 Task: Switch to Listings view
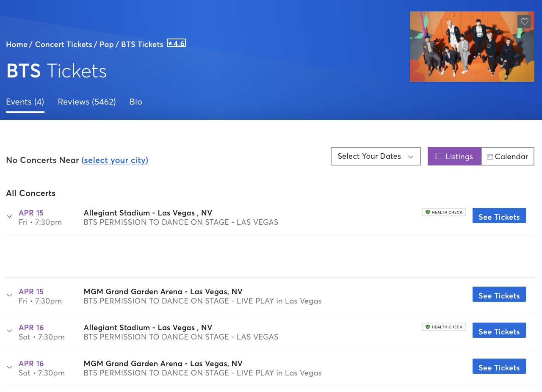pos(454,156)
